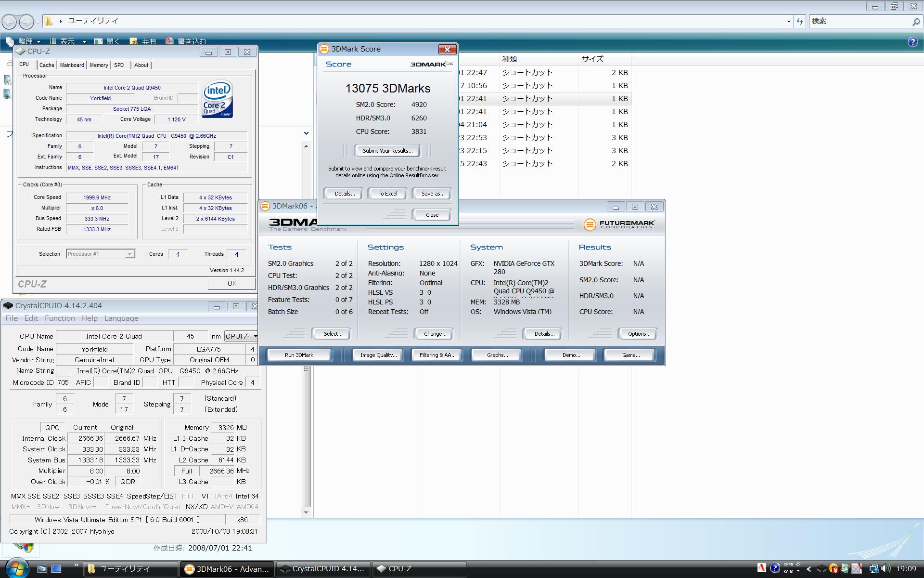Click the Save as... button
Image resolution: width=924 pixels, height=578 pixels.
point(432,194)
